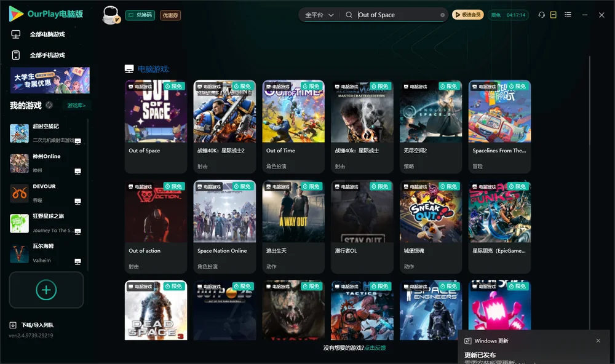Click the yellow bookmark toolbar icon
Image resolution: width=615 pixels, height=364 pixels.
tap(553, 15)
